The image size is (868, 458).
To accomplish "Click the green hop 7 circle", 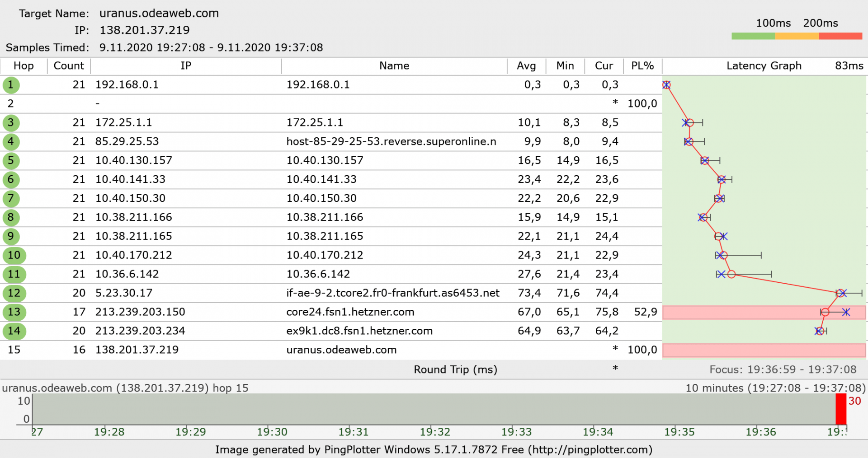I will [x=11, y=199].
